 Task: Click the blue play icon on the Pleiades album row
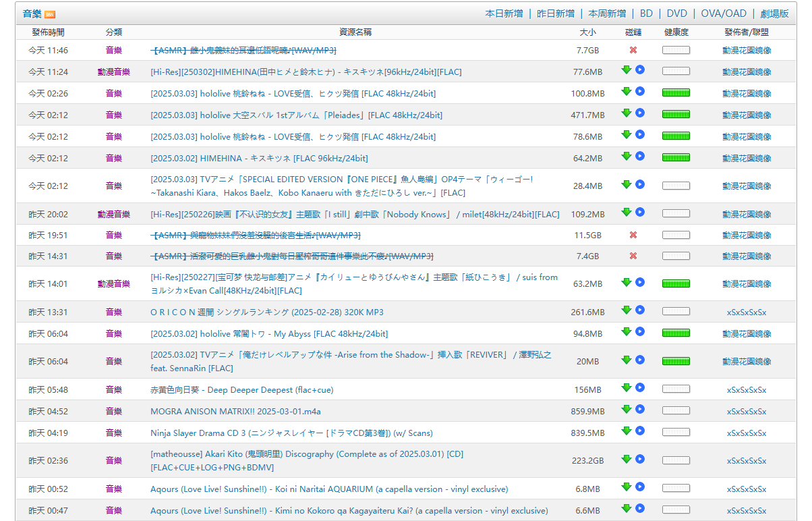640,113
